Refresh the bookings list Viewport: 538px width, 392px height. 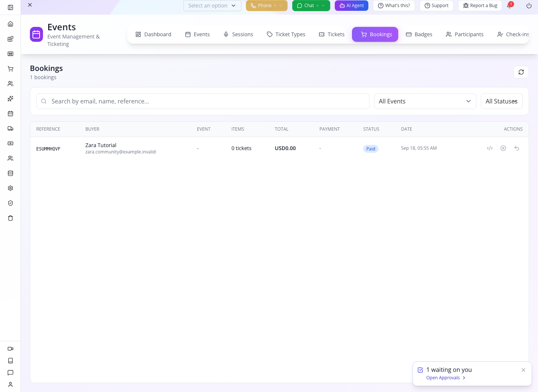[521, 72]
